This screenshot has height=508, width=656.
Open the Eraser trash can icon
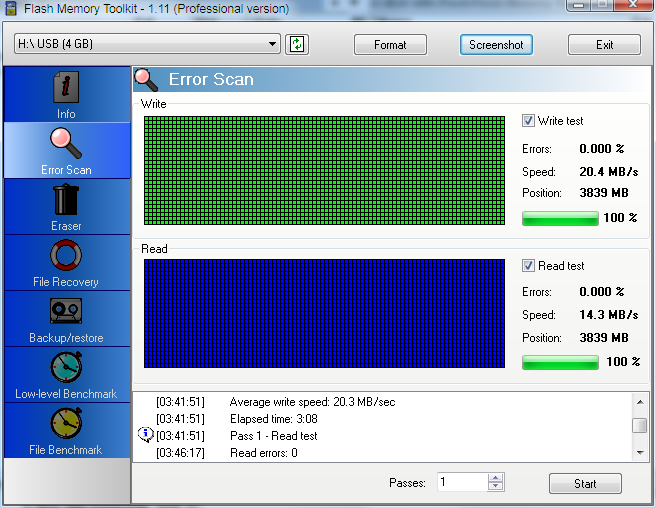(66, 200)
